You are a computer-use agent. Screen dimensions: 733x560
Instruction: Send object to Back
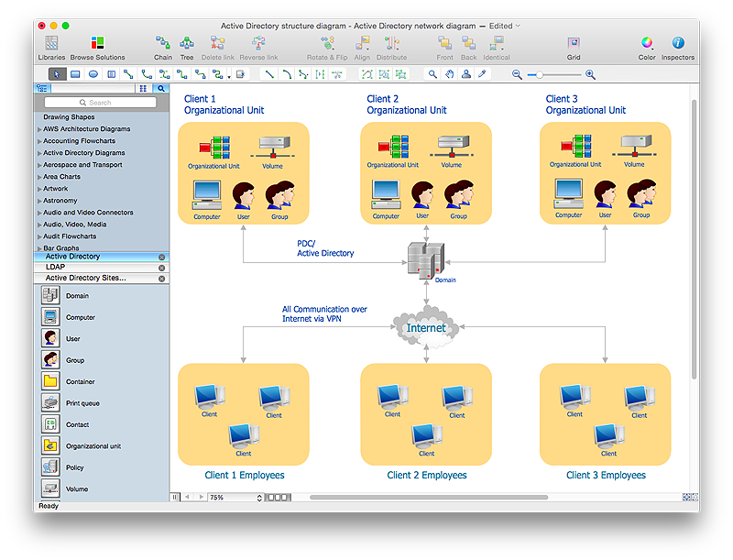tap(468, 48)
